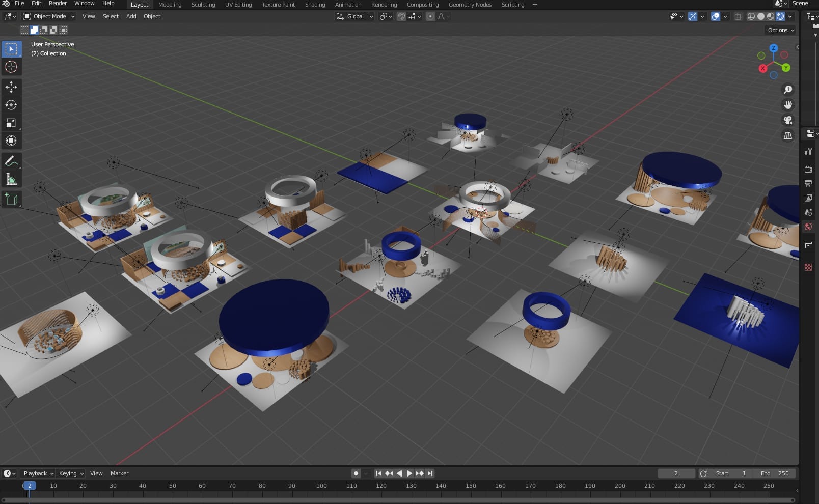This screenshot has height=504, width=819.
Task: Open the Render Properties tab
Action: (x=808, y=169)
